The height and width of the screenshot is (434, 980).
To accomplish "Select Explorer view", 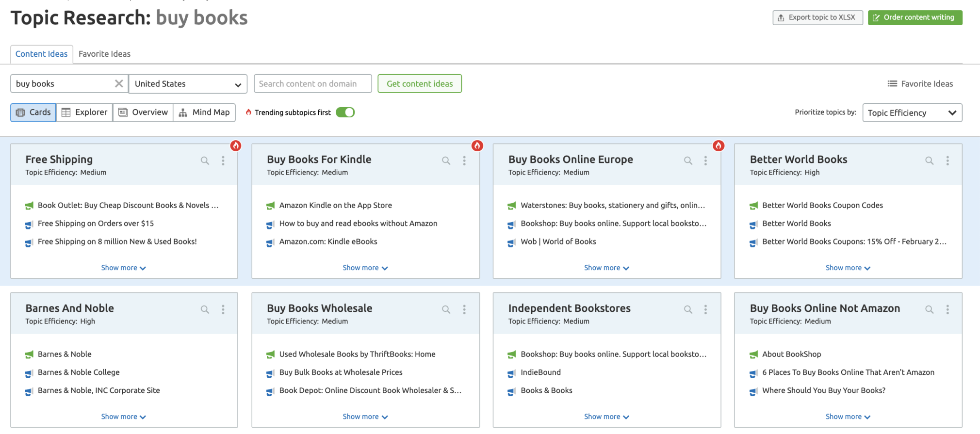I will coord(84,113).
